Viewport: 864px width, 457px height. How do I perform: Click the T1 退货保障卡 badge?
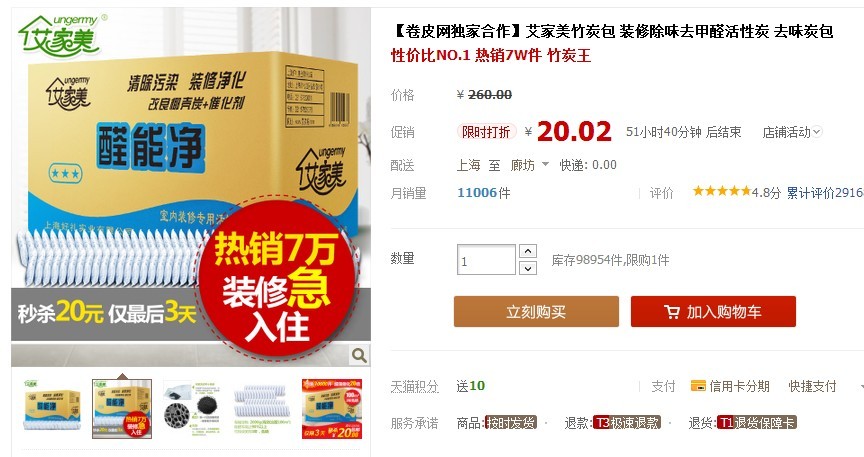pyautogui.click(x=756, y=423)
